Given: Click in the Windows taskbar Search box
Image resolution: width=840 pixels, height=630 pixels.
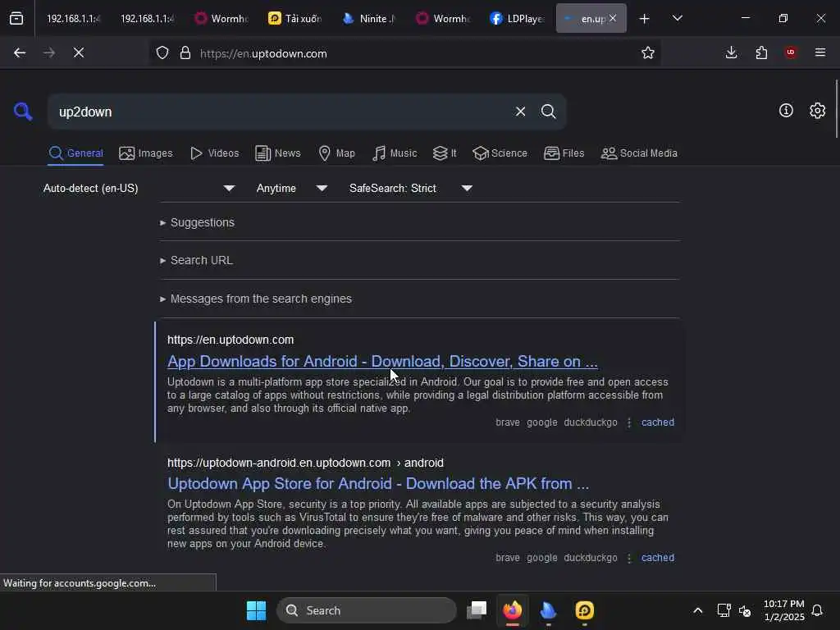Looking at the screenshot, I should pyautogui.click(x=367, y=610).
